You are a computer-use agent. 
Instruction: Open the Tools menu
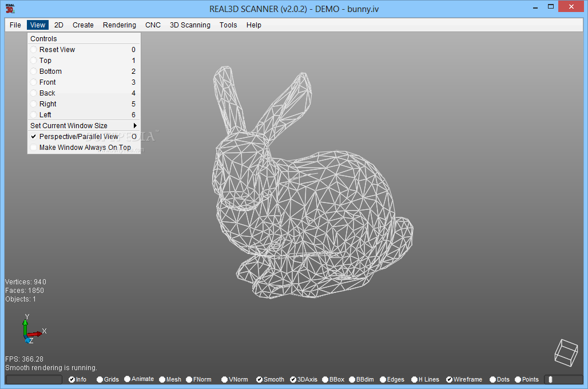coord(228,25)
